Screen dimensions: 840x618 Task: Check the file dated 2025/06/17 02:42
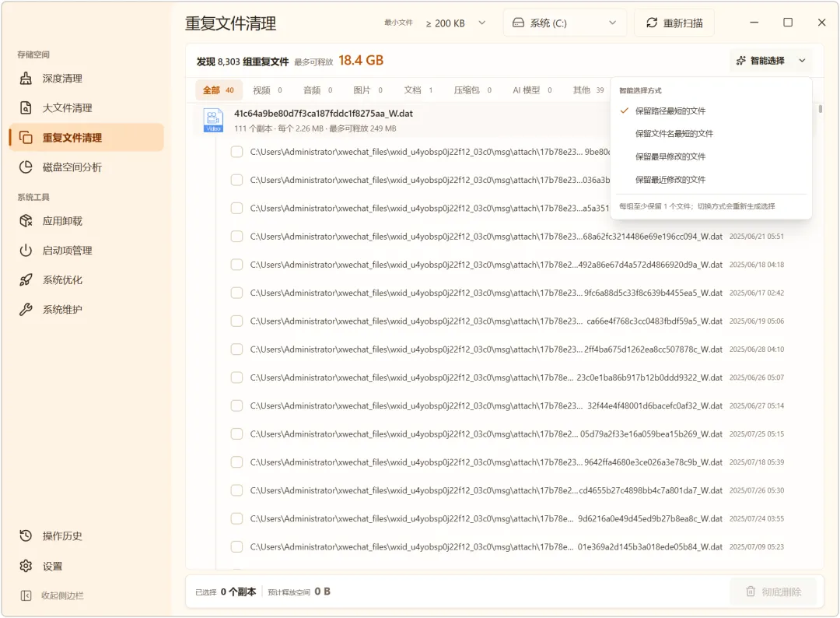[x=236, y=293]
